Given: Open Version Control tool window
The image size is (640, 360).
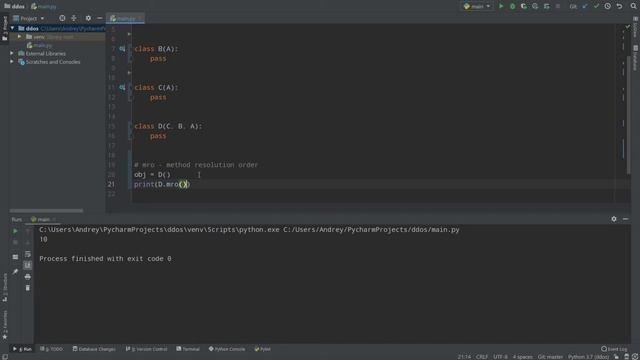Looking at the screenshot, I should tap(147, 349).
